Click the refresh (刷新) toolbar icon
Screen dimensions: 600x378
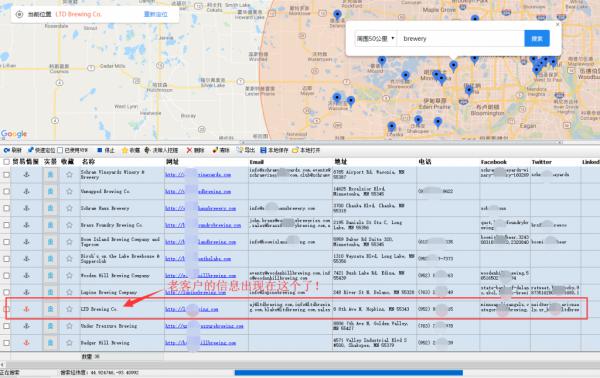click(7, 150)
